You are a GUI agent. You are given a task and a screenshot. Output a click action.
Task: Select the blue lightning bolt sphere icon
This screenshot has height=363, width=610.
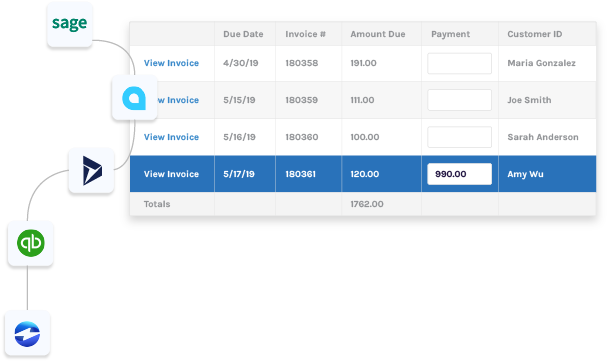click(x=27, y=333)
